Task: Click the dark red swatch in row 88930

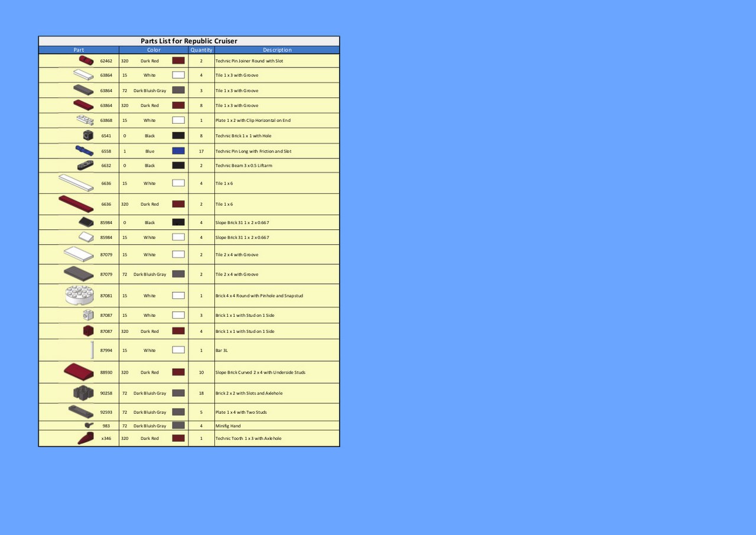Action: coord(178,372)
